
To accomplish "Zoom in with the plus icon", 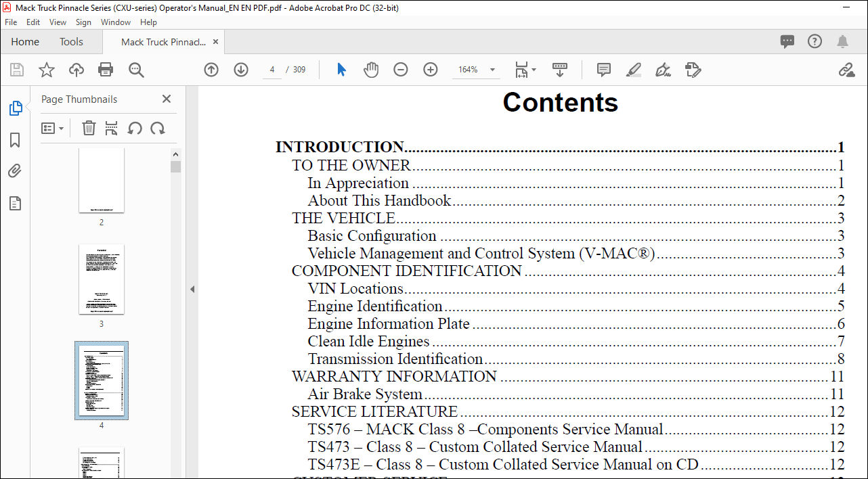I will [x=431, y=70].
